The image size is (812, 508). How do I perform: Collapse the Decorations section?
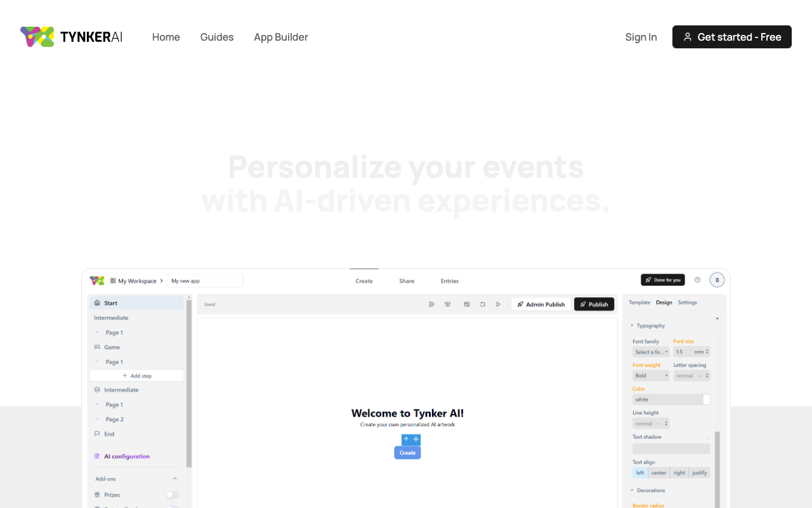pyautogui.click(x=632, y=490)
